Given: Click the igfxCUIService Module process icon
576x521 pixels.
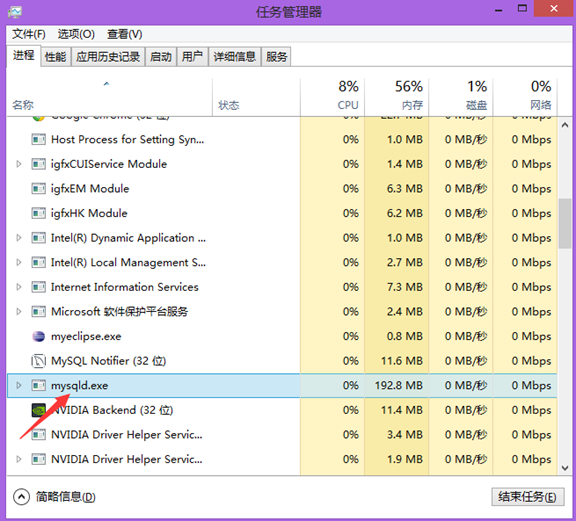Looking at the screenshot, I should coord(39,164).
